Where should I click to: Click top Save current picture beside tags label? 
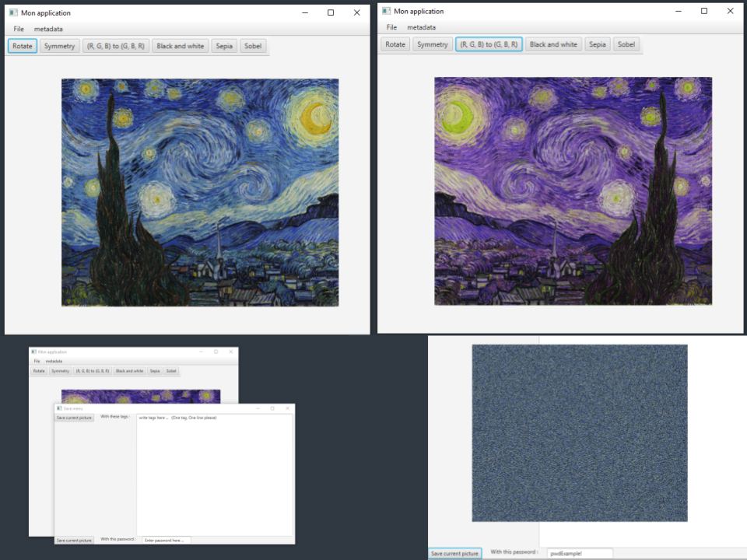pos(74,418)
